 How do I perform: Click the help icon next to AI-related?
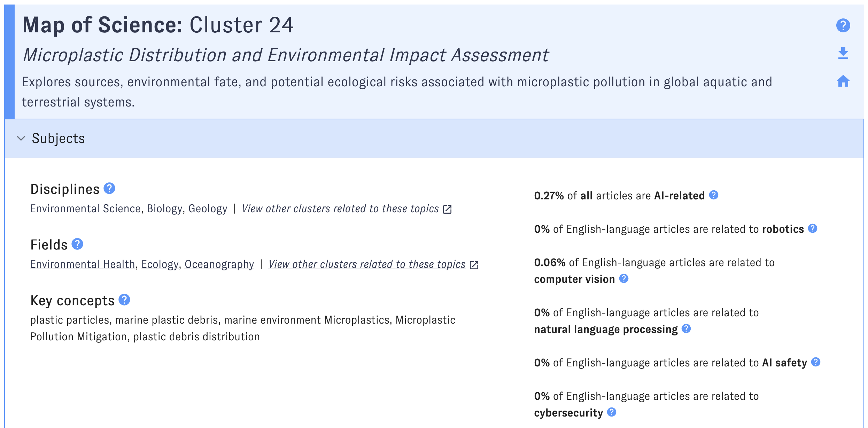[713, 195]
